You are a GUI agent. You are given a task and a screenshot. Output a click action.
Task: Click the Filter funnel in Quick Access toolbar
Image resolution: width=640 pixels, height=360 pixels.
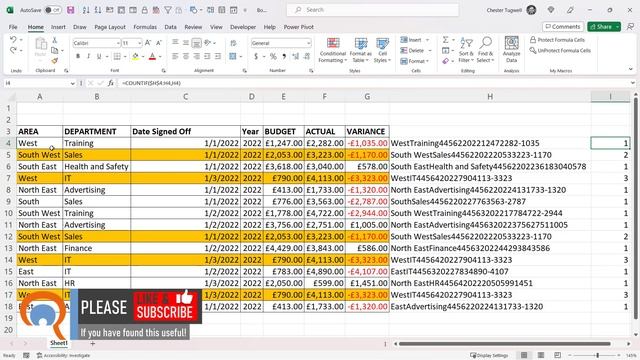[x=168, y=10]
